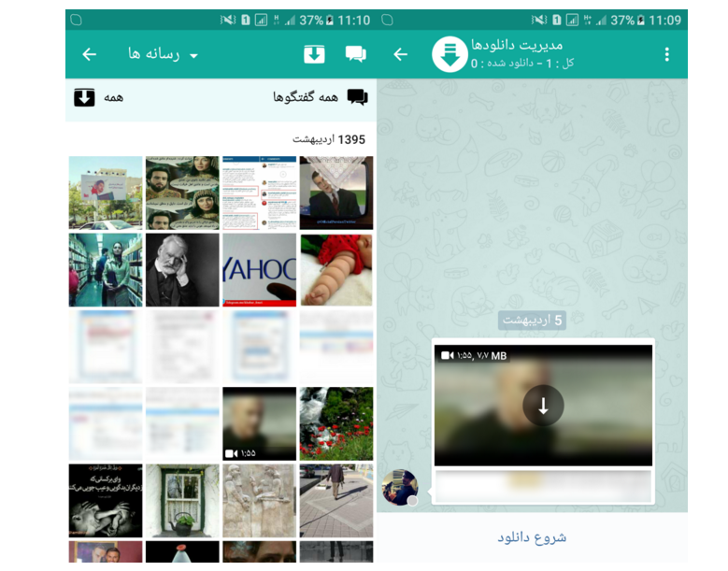Tap round download manager avatar icon
Image resolution: width=728 pixels, height=571 pixels.
pos(450,54)
